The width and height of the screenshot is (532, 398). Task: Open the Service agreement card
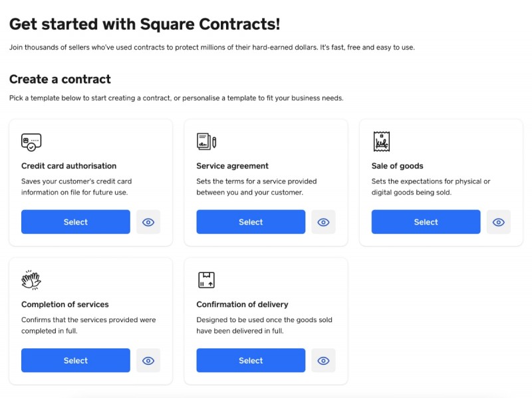click(x=266, y=166)
